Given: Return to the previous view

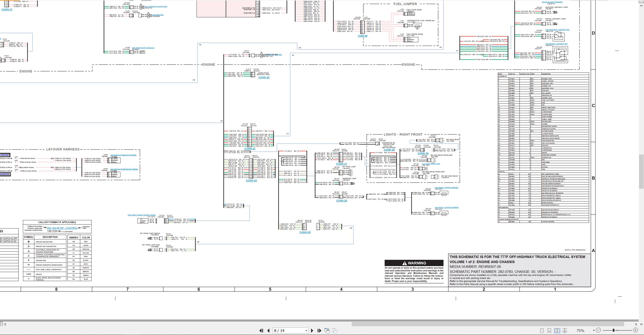Looking at the screenshot, I should point(327,331).
